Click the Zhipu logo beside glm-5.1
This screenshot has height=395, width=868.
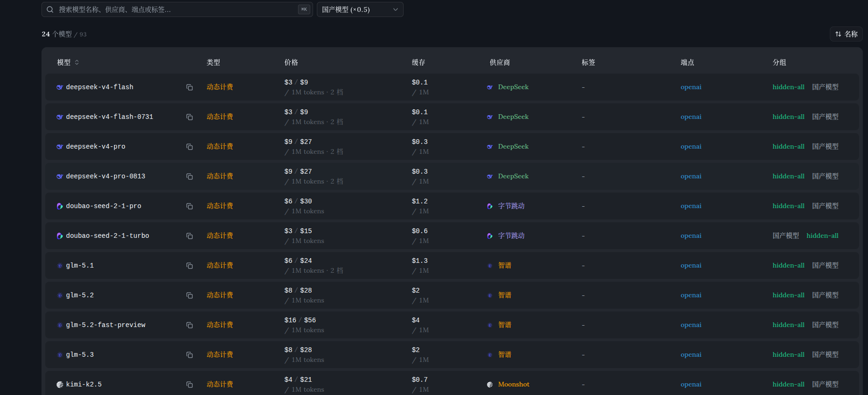(60, 266)
